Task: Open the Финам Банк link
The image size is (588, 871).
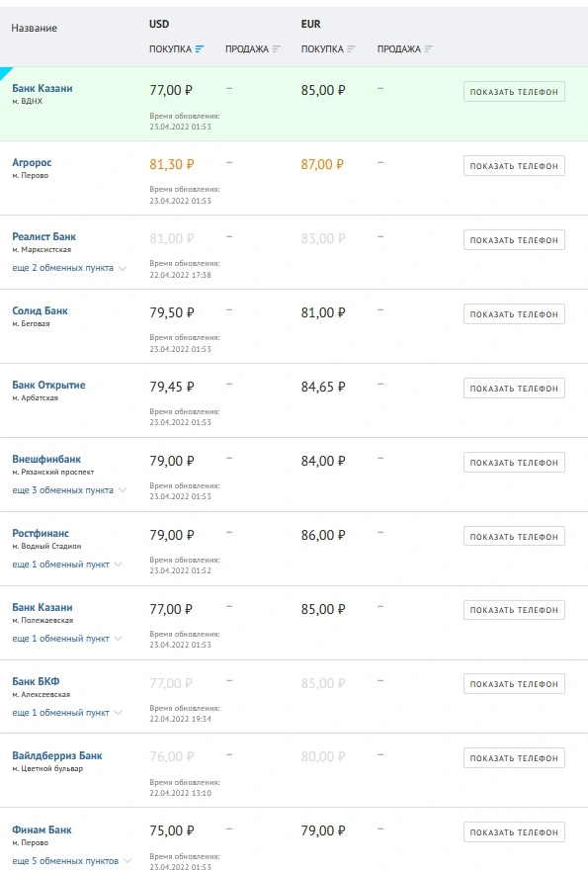Action: [42, 829]
